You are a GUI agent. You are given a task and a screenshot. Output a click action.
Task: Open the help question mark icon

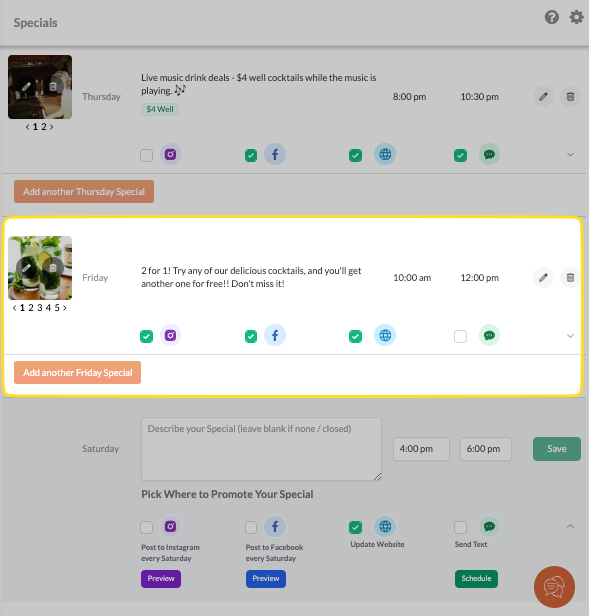(x=552, y=17)
